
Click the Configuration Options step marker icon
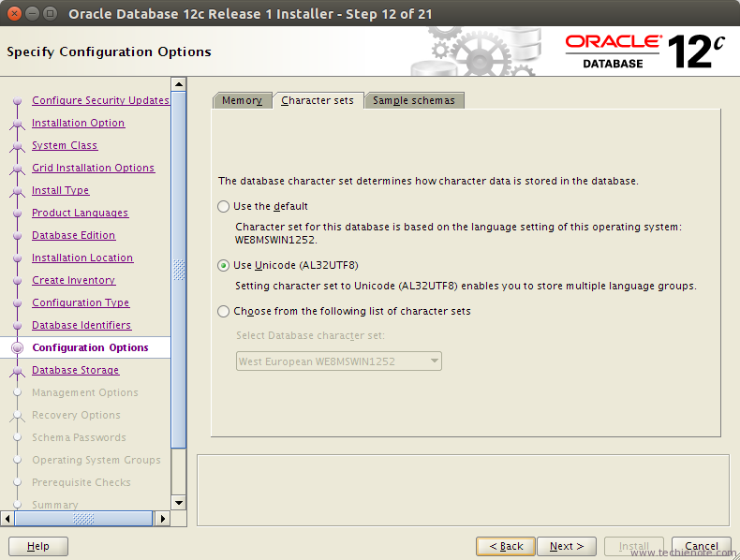click(x=18, y=347)
